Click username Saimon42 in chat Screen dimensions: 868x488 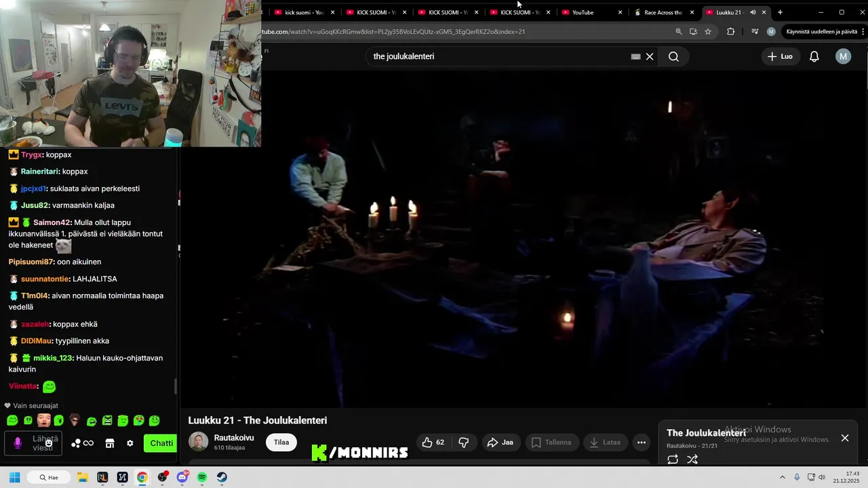click(52, 222)
